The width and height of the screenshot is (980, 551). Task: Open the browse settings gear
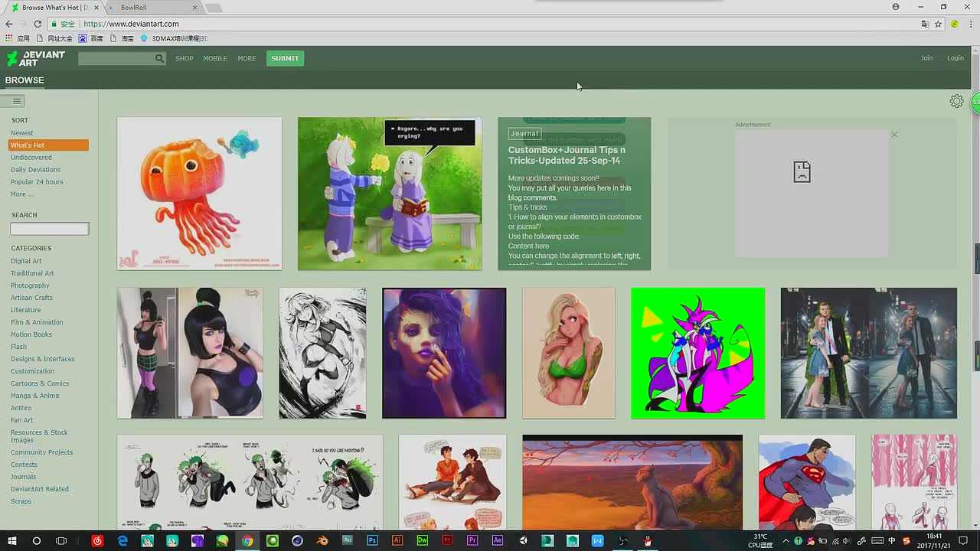pos(956,101)
